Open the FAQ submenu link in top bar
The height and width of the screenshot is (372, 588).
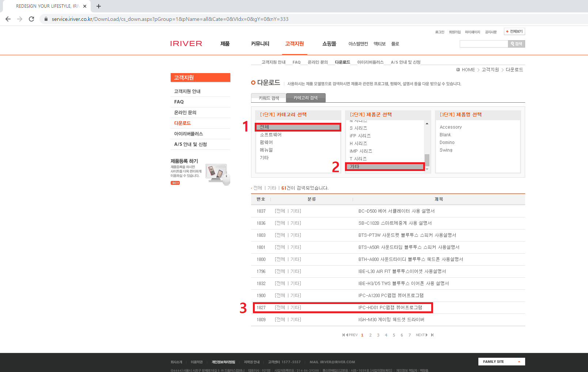click(296, 62)
